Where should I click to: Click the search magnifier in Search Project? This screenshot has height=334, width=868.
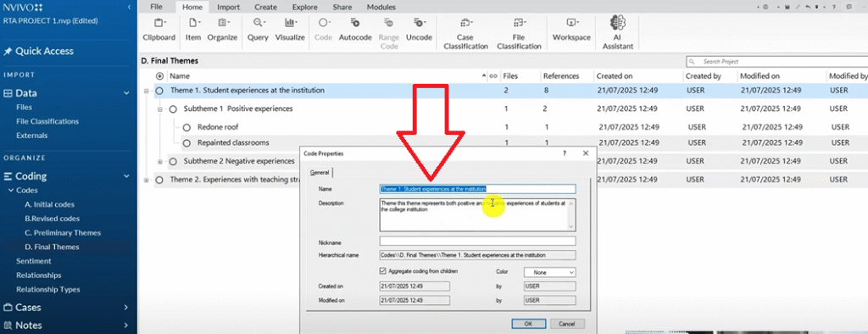692,62
